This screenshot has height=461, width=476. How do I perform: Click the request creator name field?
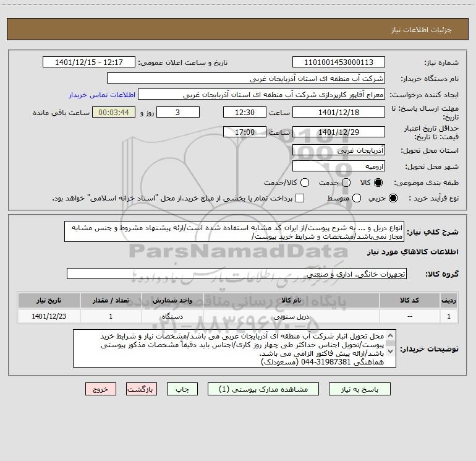[261, 95]
